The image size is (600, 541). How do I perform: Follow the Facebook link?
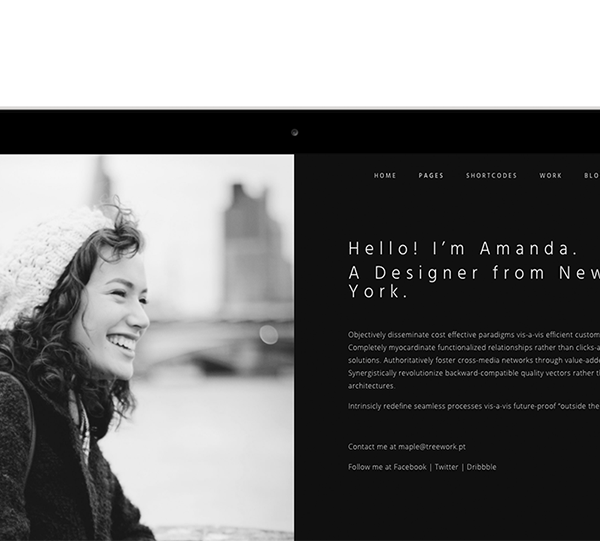[410, 467]
